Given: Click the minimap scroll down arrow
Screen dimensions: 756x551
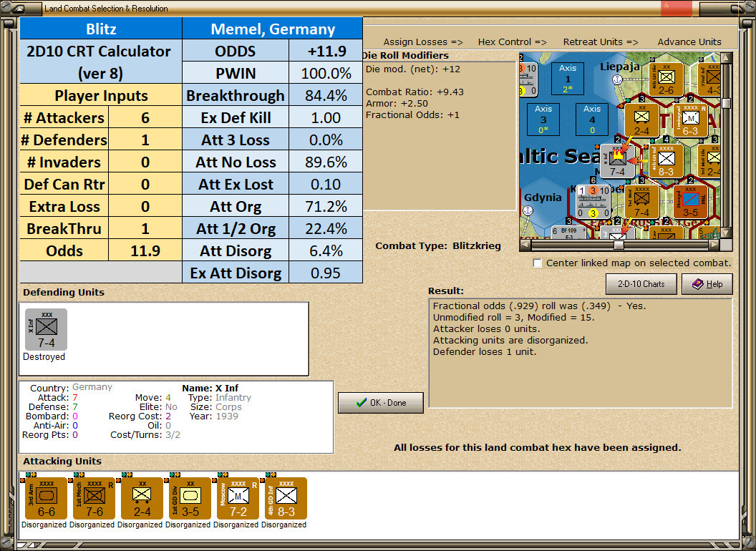Looking at the screenshot, I should [x=726, y=233].
